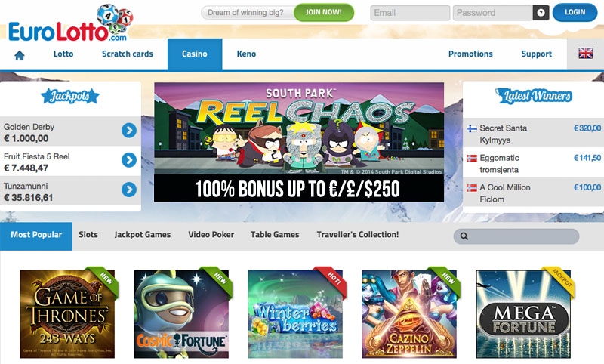Screen dimensions: 604x364
Task: Click the JOIN NOW! button
Action: (x=324, y=12)
